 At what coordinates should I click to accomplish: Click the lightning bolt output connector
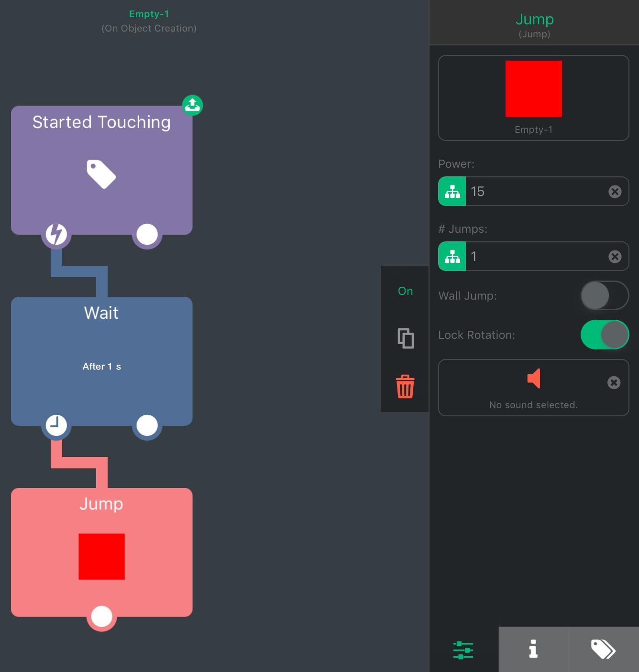[56, 234]
